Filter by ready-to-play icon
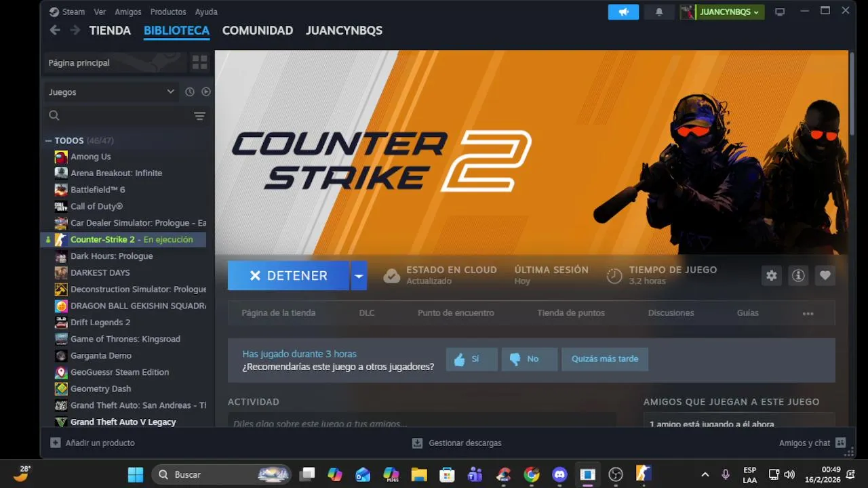Image resolution: width=868 pixels, height=488 pixels. 206,91
